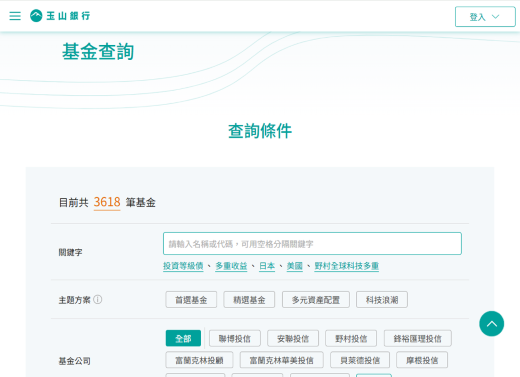520x377 pixels.
Task: Click the 美國 keyword link
Action: click(295, 266)
